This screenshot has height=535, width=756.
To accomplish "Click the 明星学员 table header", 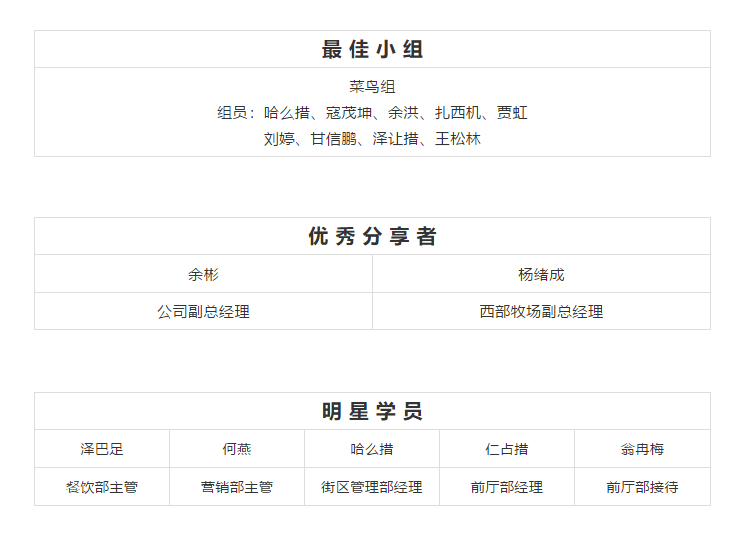I will (x=372, y=411).
